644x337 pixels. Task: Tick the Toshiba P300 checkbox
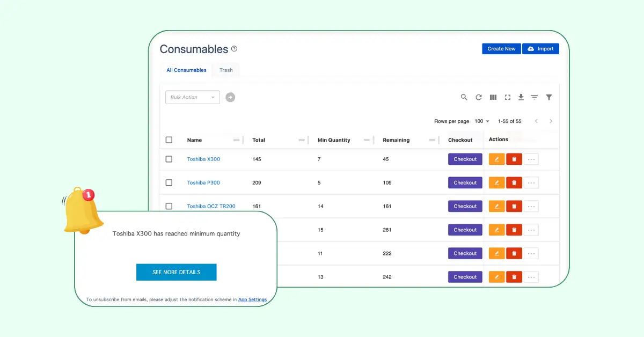[169, 182]
